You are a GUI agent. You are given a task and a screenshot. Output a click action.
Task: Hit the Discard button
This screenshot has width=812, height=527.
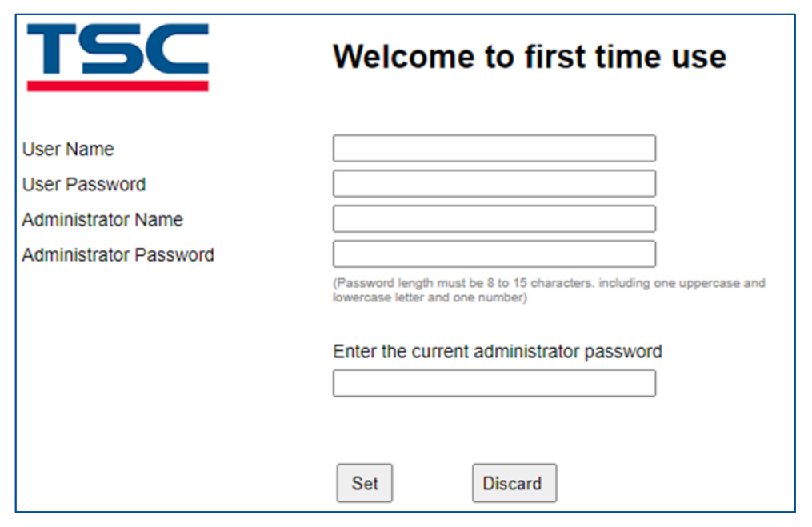pyautogui.click(x=514, y=483)
